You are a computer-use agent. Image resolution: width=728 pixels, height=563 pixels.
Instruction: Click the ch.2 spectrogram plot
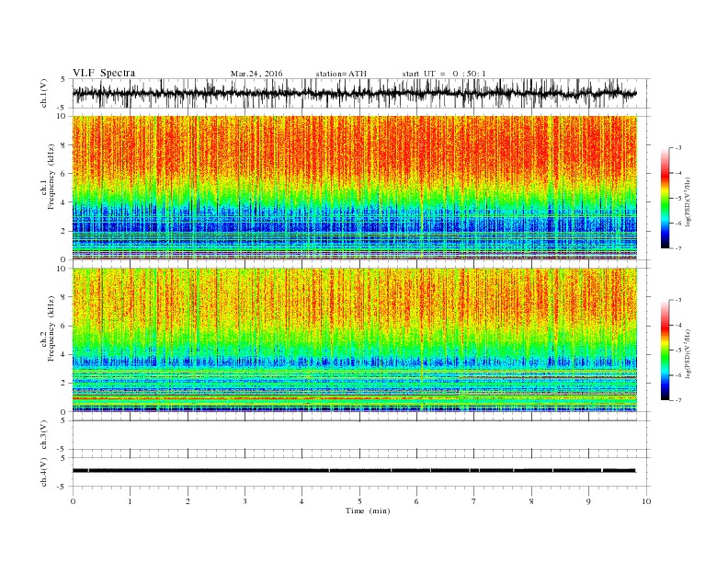click(x=355, y=340)
